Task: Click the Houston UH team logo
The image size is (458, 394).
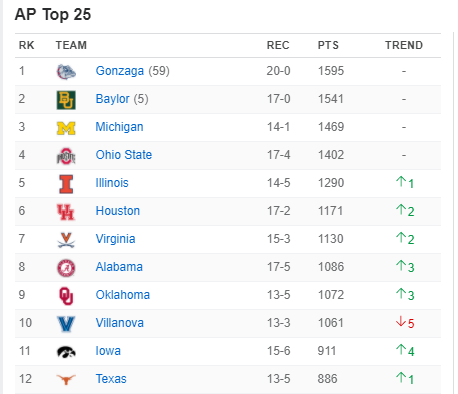Action: 66,212
